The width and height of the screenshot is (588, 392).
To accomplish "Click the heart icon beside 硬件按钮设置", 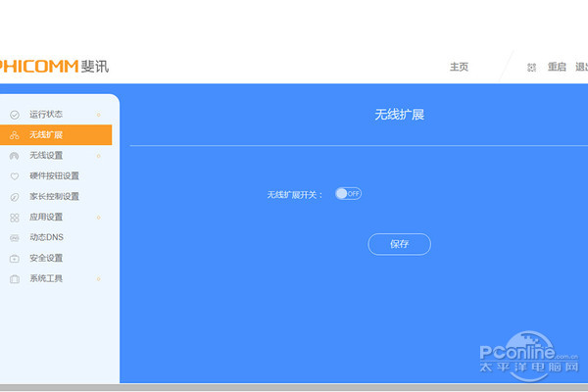I will [15, 176].
